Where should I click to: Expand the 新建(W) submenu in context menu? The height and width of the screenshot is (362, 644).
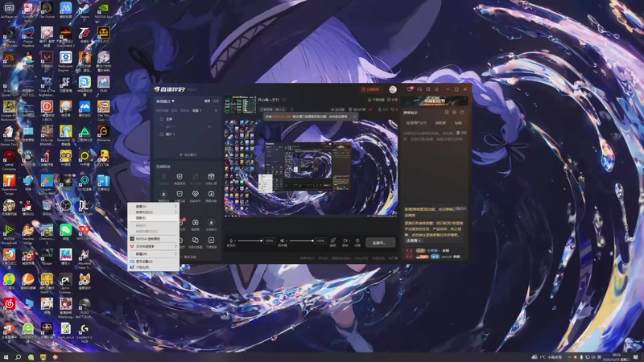pyautogui.click(x=153, y=253)
